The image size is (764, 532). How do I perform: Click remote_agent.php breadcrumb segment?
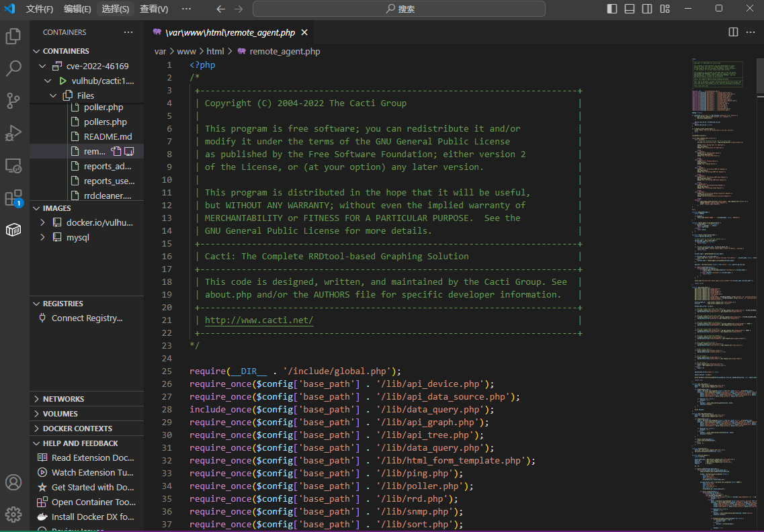tap(279, 51)
